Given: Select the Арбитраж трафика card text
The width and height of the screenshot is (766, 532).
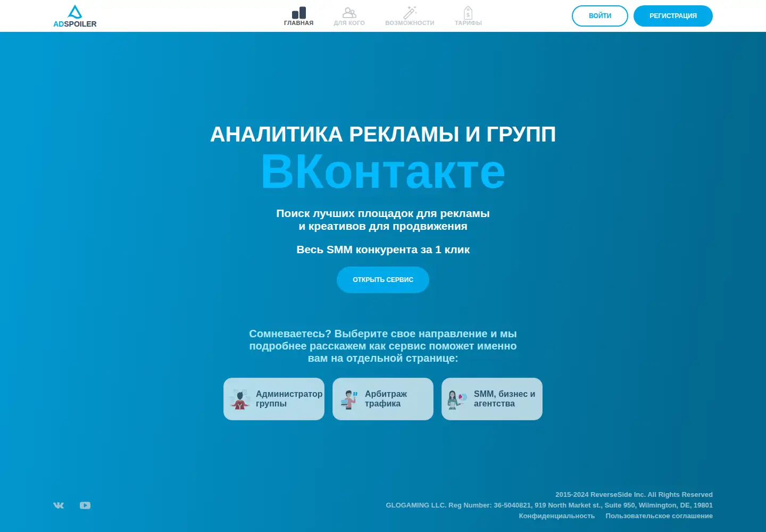Looking at the screenshot, I should [x=386, y=399].
